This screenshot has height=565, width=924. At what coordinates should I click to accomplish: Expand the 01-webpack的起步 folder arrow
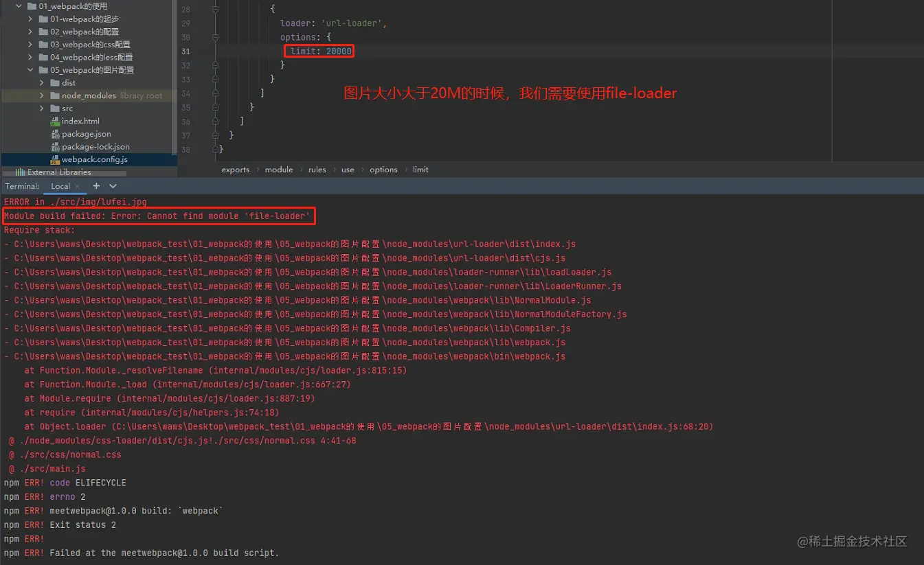pos(30,19)
